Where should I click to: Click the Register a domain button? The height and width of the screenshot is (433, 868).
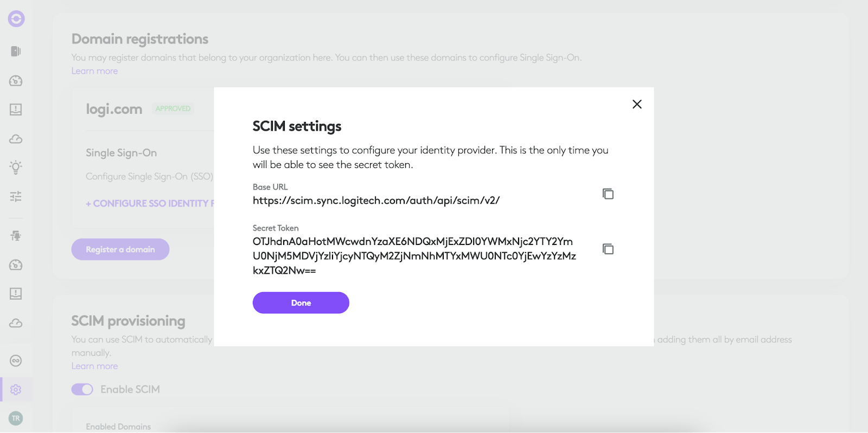click(x=120, y=249)
